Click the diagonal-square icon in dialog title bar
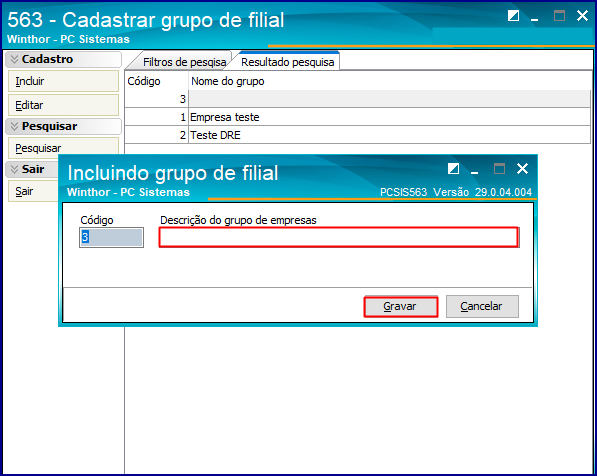The width and height of the screenshot is (597, 476). 453,168
